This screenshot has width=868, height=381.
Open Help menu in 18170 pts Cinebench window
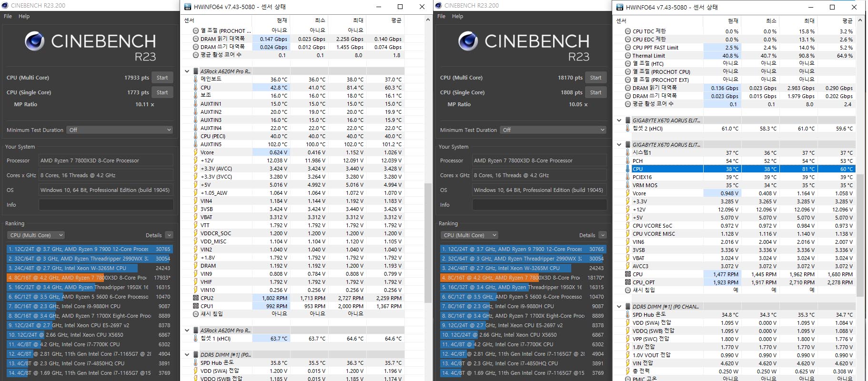tap(457, 16)
